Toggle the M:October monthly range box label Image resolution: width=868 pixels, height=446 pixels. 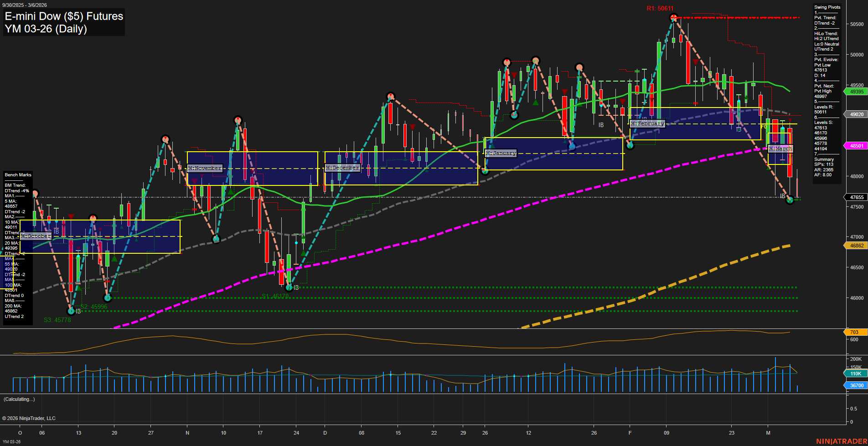(x=36, y=236)
